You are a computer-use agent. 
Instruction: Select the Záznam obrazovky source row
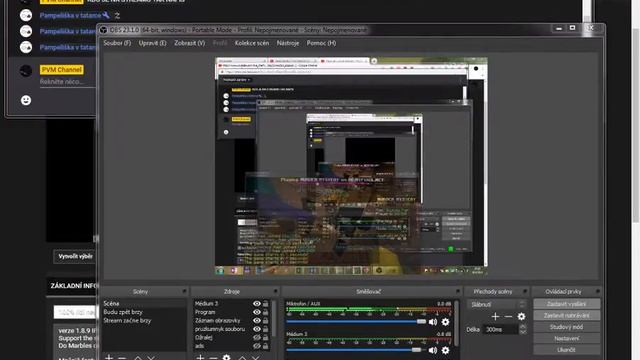231,321
